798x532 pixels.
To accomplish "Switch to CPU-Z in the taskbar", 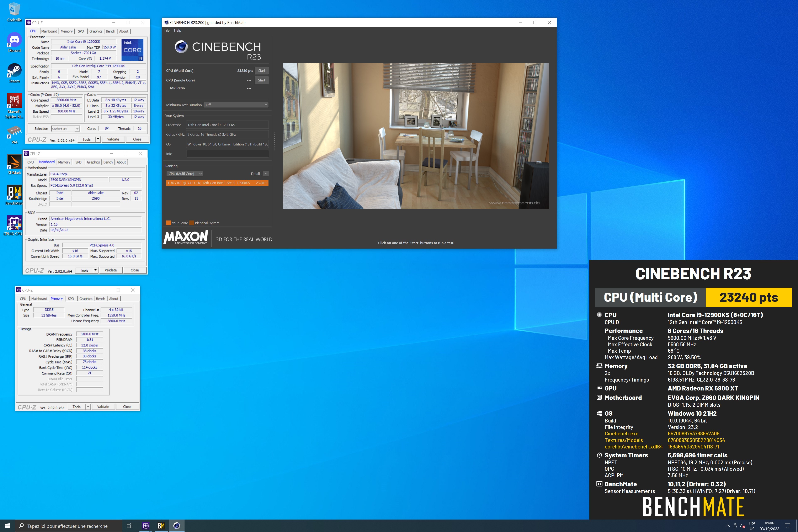I will click(x=145, y=526).
